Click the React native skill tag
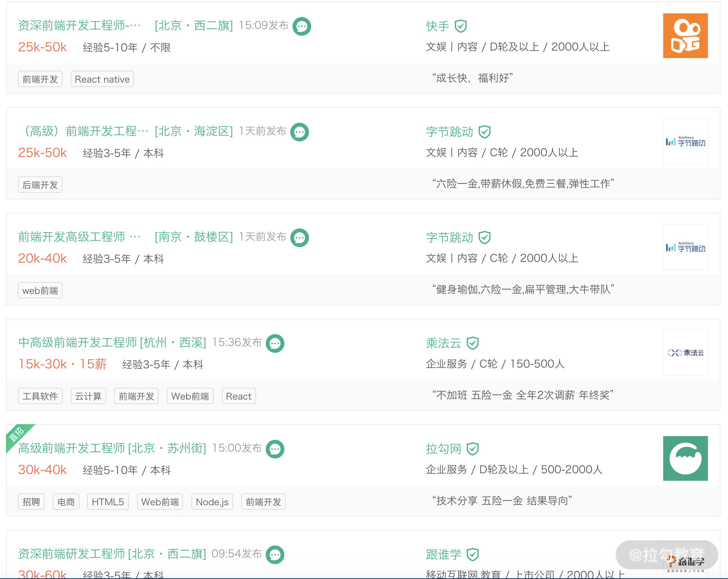Screen dimensions: 728x579 click(x=102, y=79)
